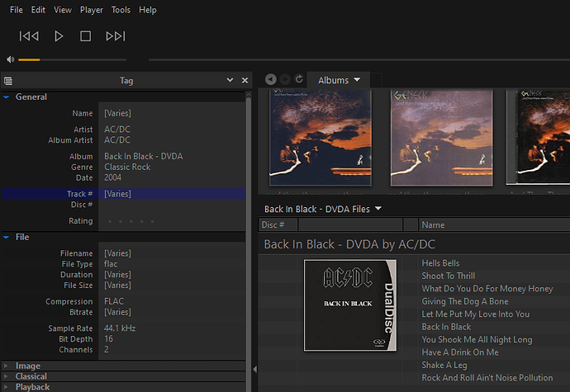Screen dimensions: 570x392
Task: Collapse the File section
Action: tap(6, 237)
